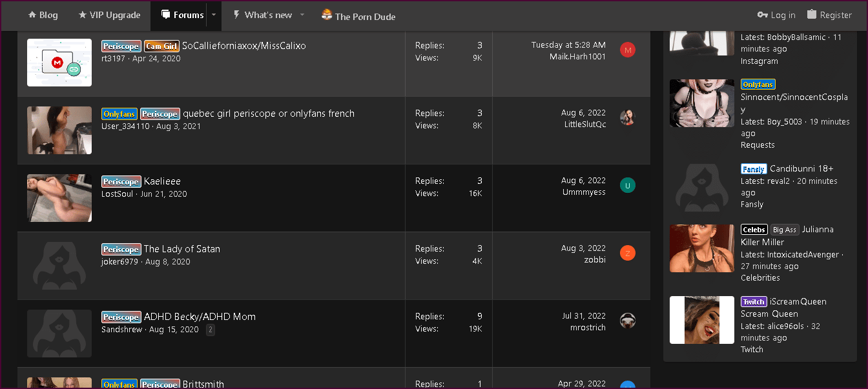
Task: Open the Sinnocent/SinnocentCosplay sidebar thread
Action: point(794,103)
